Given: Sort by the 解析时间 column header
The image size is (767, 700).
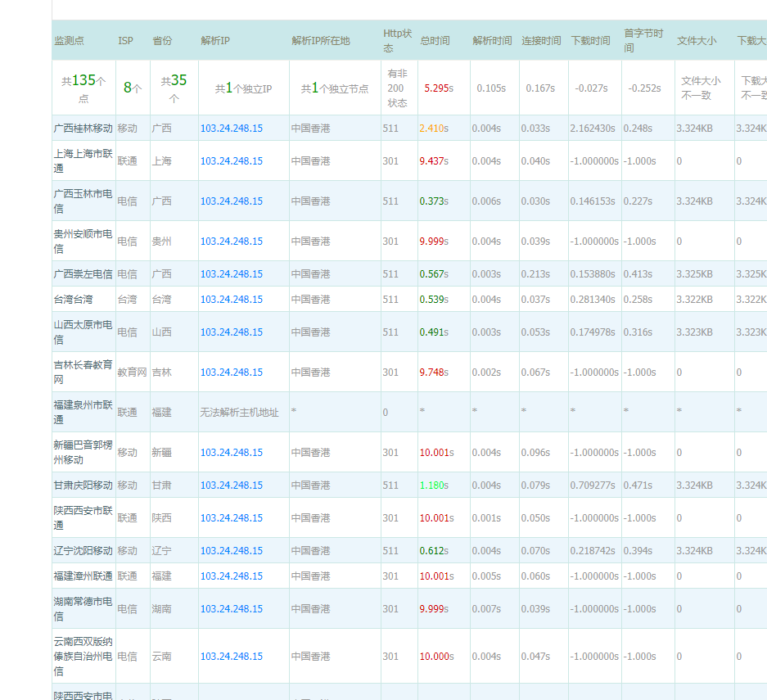Looking at the screenshot, I should (491, 40).
